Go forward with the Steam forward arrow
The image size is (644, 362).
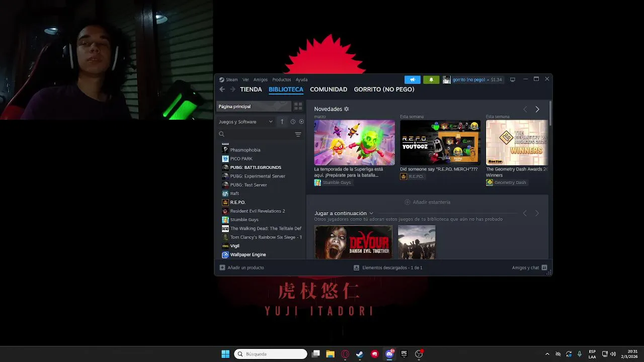(x=232, y=89)
